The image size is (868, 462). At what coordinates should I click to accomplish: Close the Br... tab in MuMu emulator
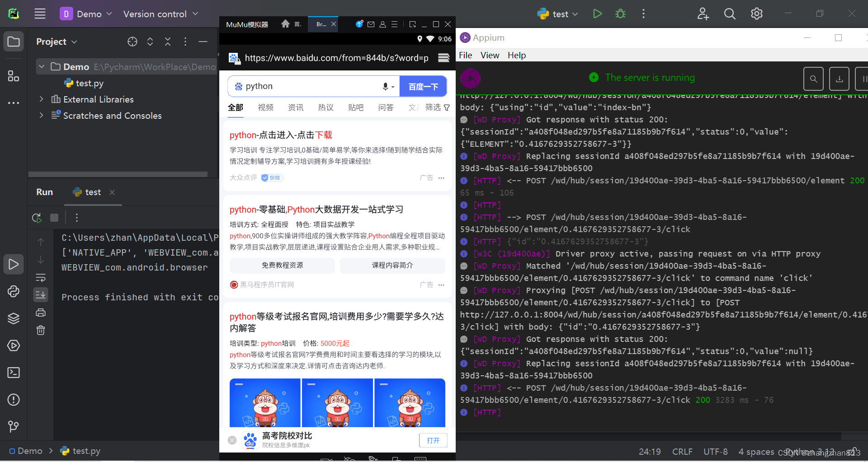(x=334, y=24)
